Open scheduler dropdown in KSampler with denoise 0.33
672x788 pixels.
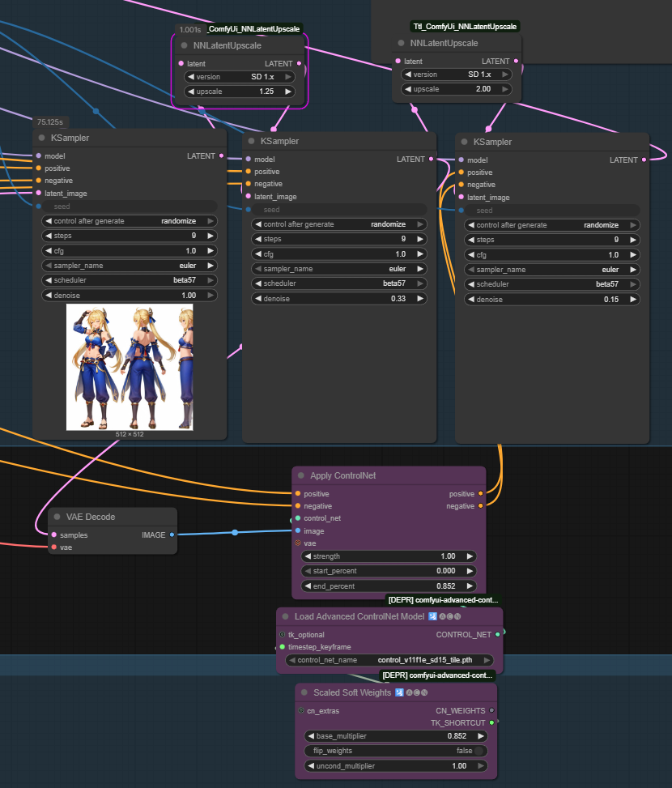tap(339, 283)
